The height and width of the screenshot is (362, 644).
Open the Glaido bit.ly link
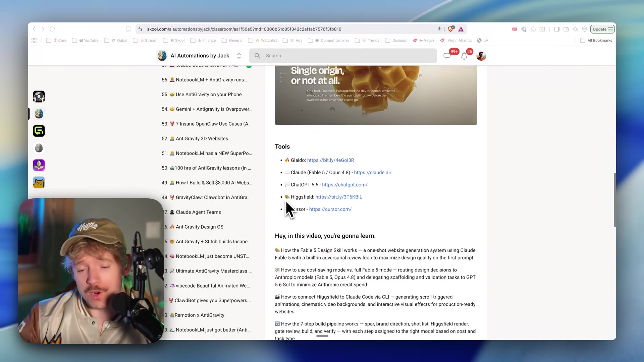click(330, 160)
